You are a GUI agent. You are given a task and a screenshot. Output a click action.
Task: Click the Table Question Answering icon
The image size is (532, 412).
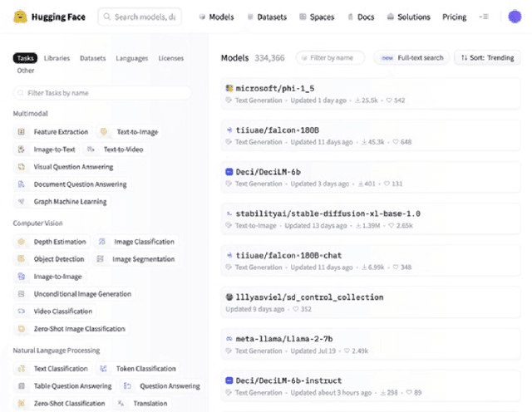pos(22,386)
